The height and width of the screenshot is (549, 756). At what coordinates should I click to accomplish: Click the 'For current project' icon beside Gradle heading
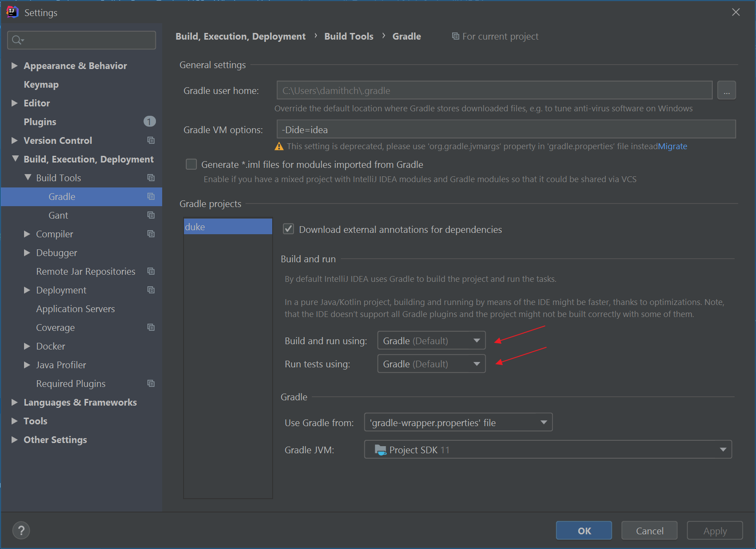coord(455,36)
